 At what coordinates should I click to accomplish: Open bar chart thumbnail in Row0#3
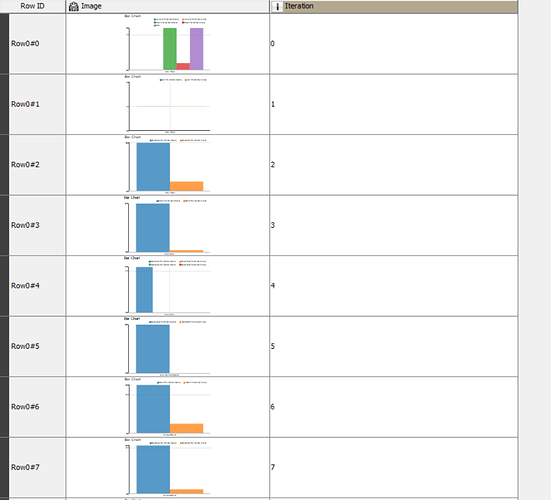point(168,225)
